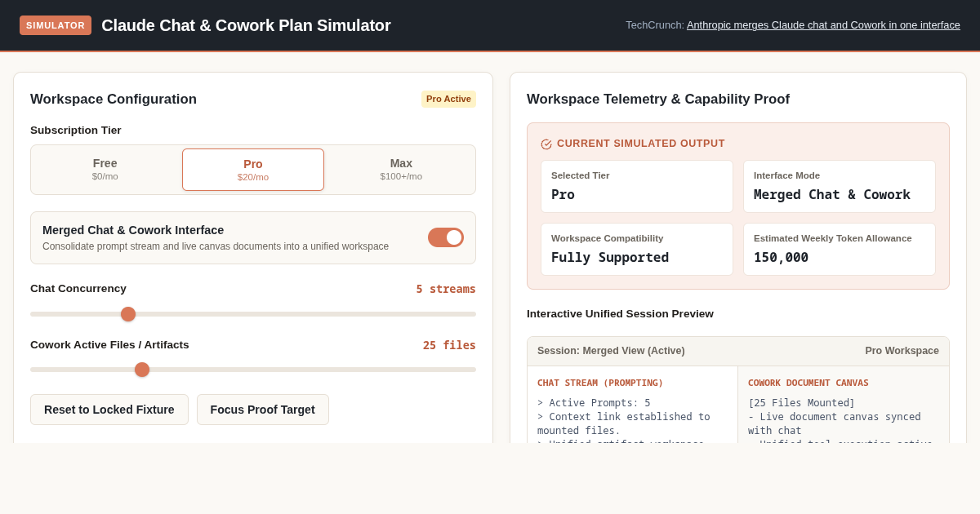Click the Pro Active status badge
This screenshot has height=514, width=980.
tap(448, 99)
